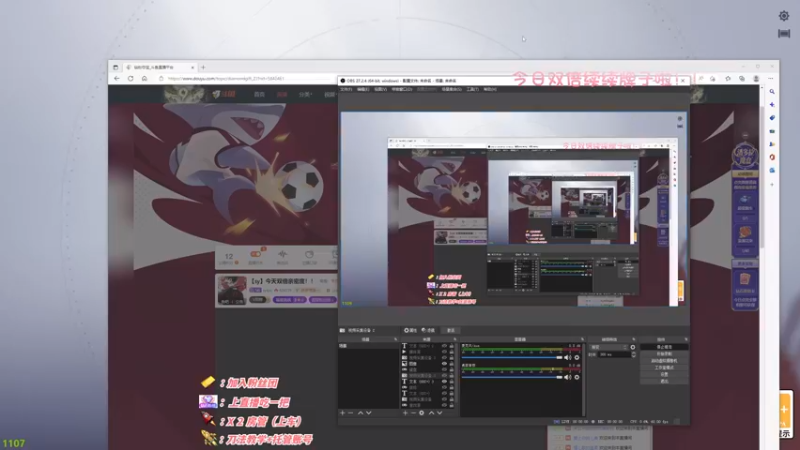Open OBS 视图 View menu
Viewport: 800px width, 450px height.
pyautogui.click(x=380, y=89)
